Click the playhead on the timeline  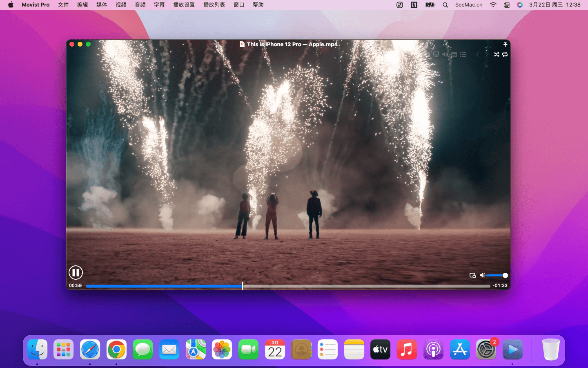pos(243,286)
